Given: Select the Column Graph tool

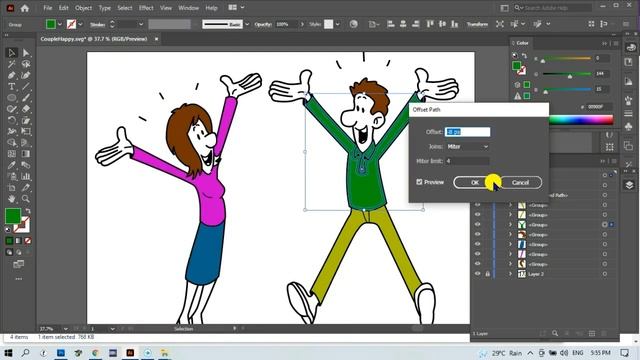Looking at the screenshot, I should click(26, 176).
